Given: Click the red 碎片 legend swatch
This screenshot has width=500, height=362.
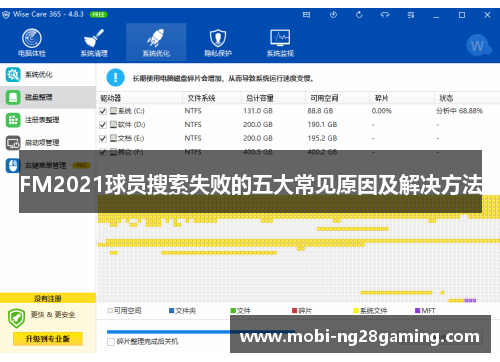Looking at the screenshot, I should [295, 311].
